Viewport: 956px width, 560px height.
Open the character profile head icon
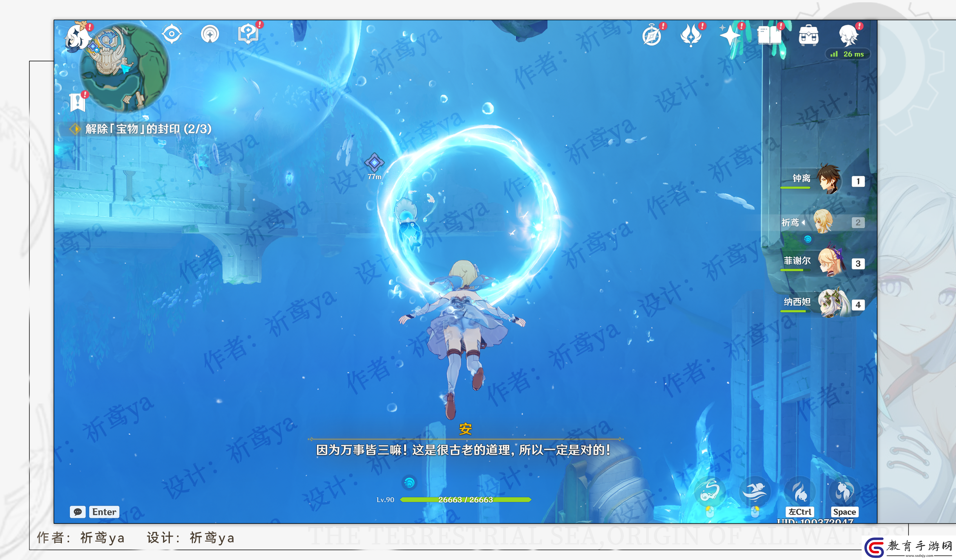[x=849, y=35]
